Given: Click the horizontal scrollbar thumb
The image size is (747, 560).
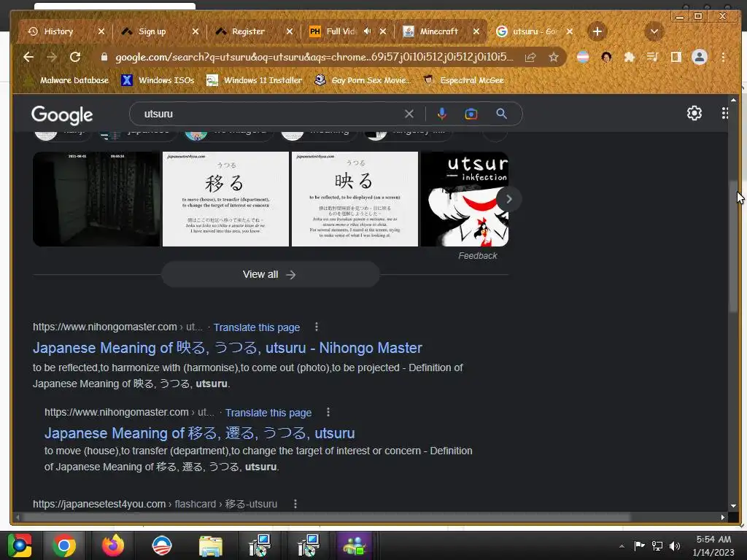Looking at the screenshot, I should (326, 517).
